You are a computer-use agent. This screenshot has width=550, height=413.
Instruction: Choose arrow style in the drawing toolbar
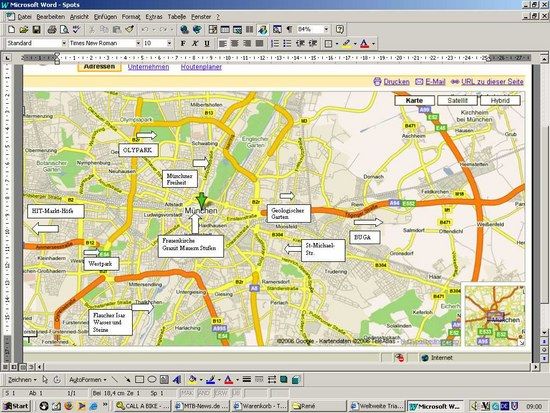point(271,379)
